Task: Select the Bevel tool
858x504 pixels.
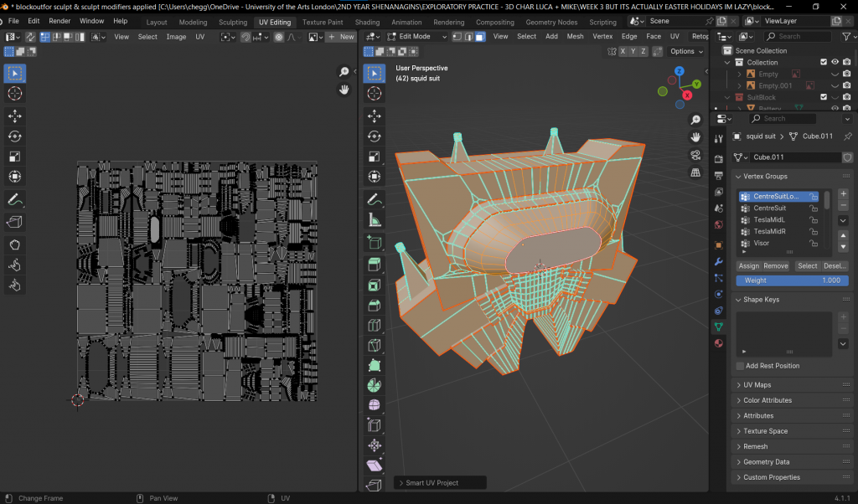Action: (375, 305)
